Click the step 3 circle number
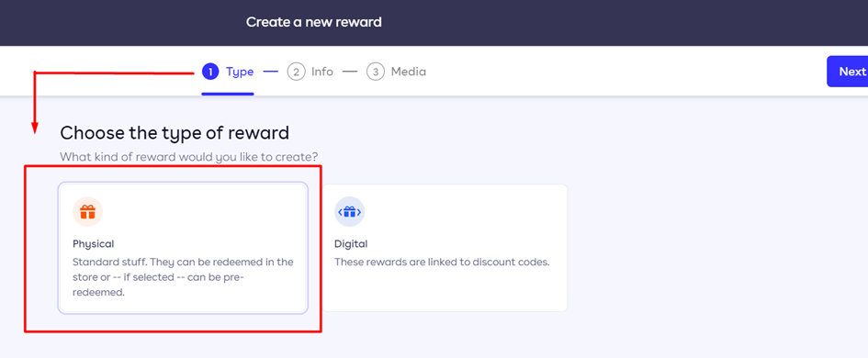Image resolution: width=868 pixels, height=358 pixels. (376, 72)
